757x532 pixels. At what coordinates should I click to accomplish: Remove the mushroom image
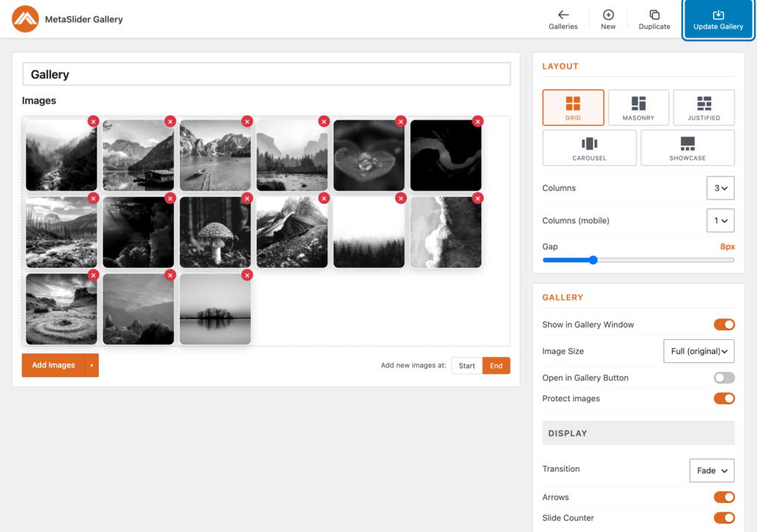click(247, 199)
